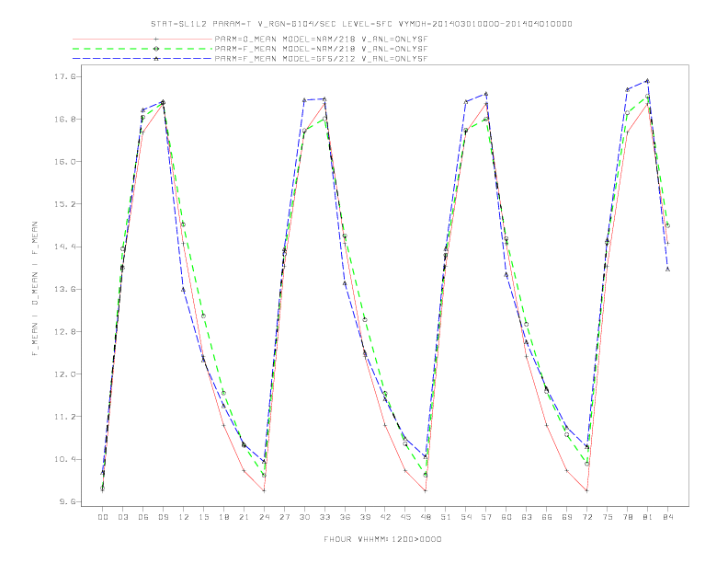
Task: Click the 78 forecast hour tick label
Action: (627, 517)
